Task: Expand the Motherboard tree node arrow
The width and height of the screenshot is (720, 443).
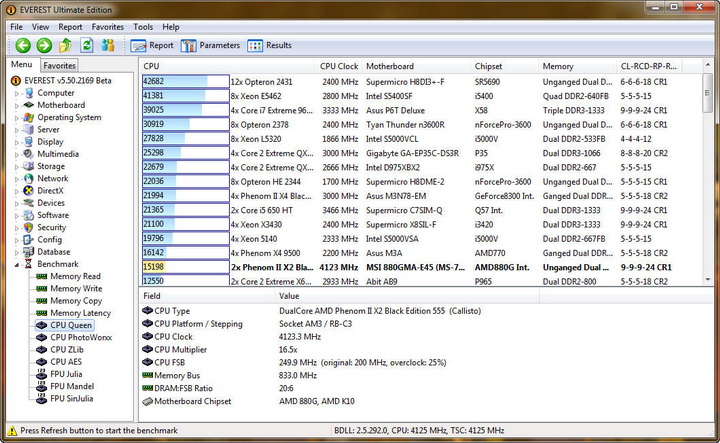Action: (x=17, y=106)
